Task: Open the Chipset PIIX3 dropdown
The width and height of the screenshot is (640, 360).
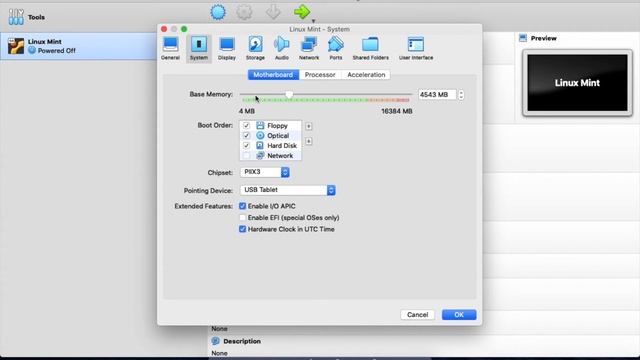Action: tap(265, 172)
